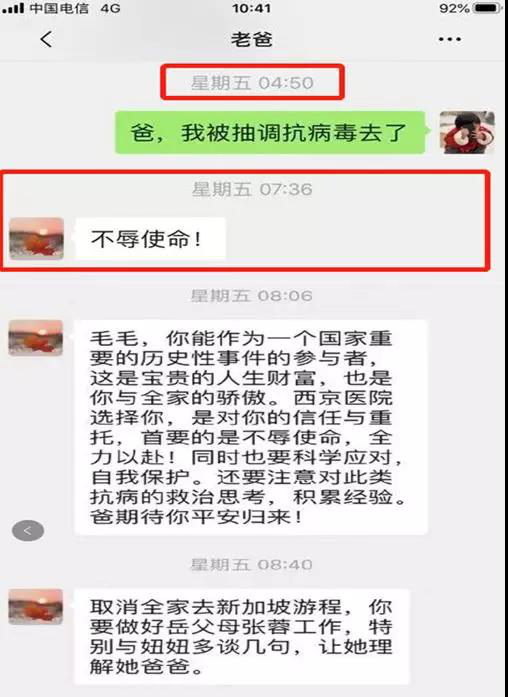Select the 不辱使命! message bubble
The image size is (508, 697).
(x=151, y=239)
